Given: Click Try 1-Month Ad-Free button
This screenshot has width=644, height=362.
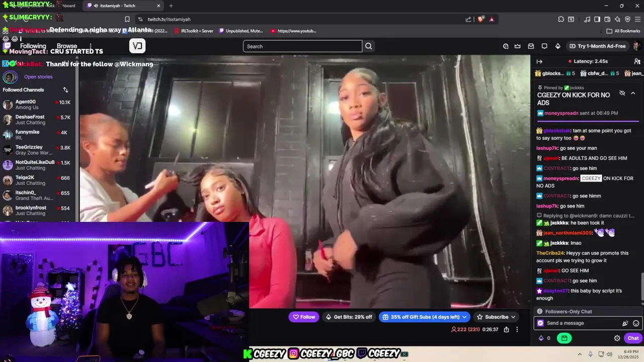Looking at the screenshot, I should tap(598, 46).
